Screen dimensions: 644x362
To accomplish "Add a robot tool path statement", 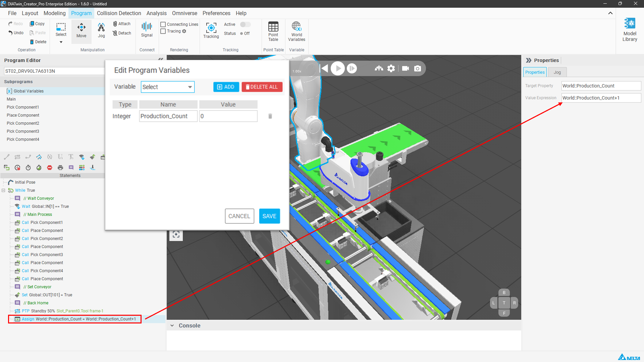I will 93,168.
